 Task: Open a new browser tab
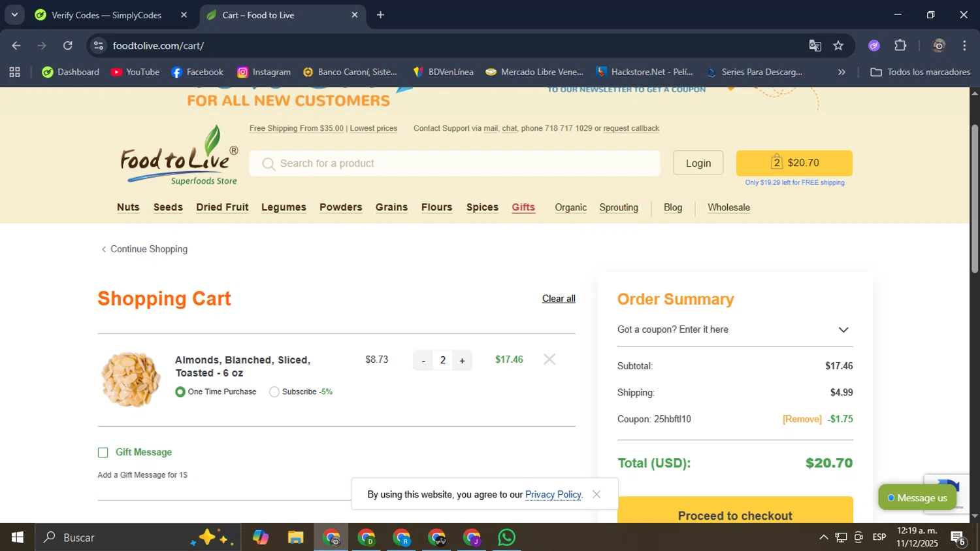point(380,15)
